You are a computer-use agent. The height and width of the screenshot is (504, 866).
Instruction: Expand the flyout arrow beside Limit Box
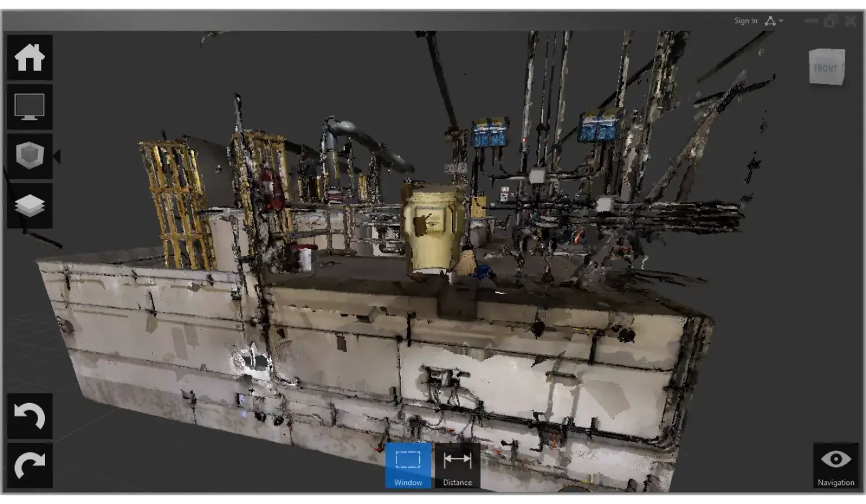(57, 156)
